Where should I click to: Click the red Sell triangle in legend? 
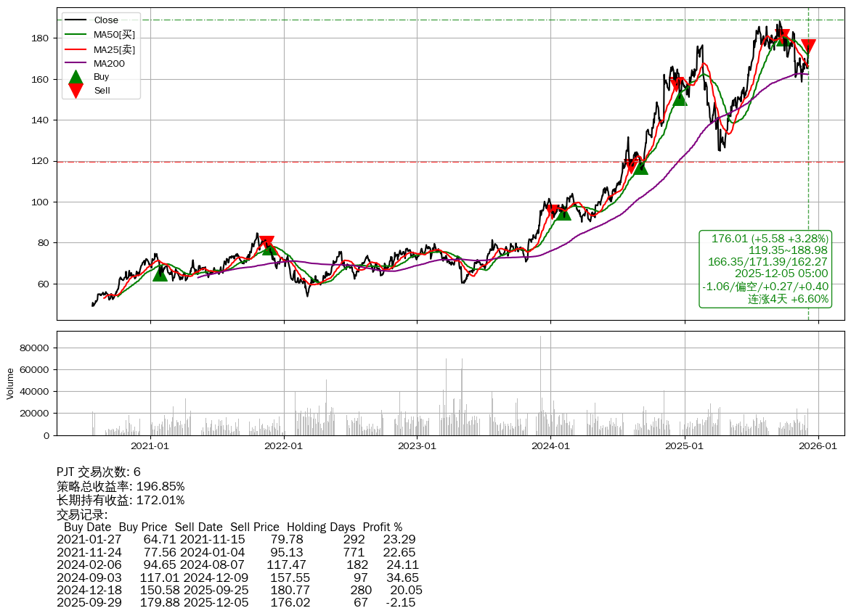76,91
